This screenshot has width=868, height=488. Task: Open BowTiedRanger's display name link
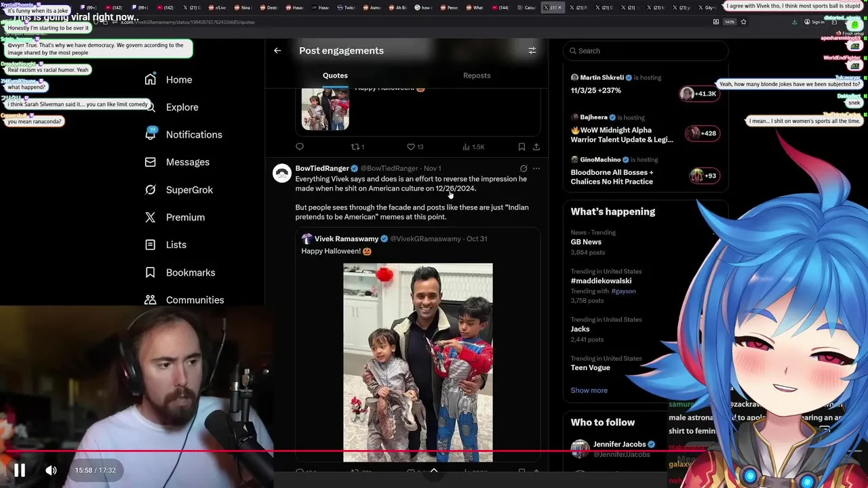[322, 168]
